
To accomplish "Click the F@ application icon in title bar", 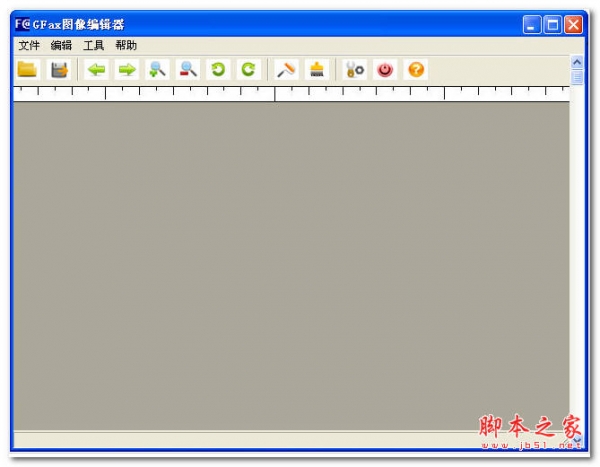I will (22, 24).
